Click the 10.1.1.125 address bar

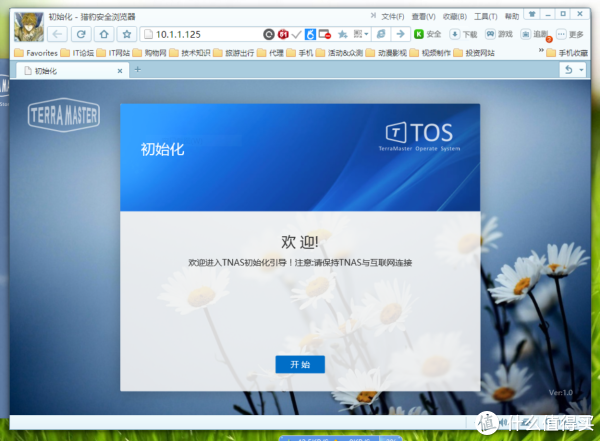[x=201, y=34]
